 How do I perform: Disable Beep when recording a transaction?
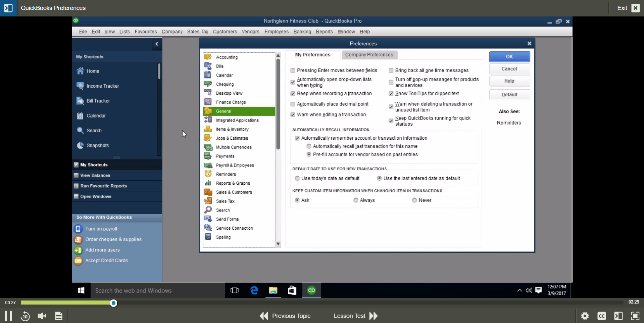pyautogui.click(x=292, y=93)
